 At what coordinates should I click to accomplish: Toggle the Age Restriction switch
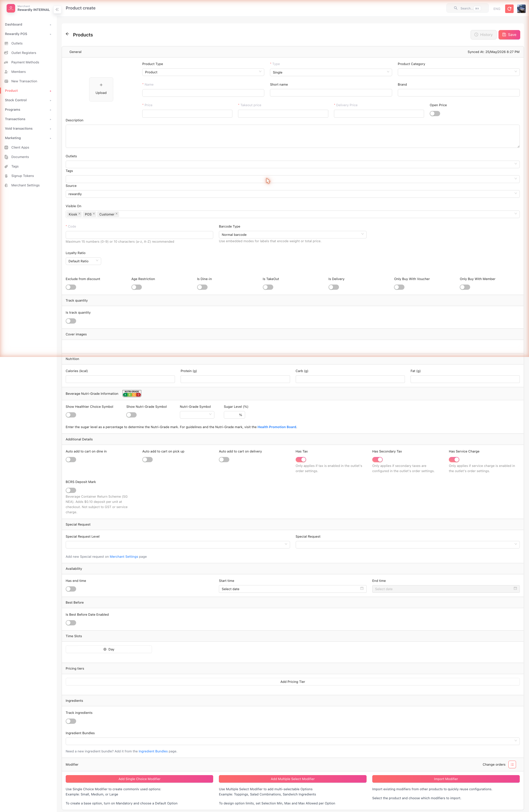136,287
